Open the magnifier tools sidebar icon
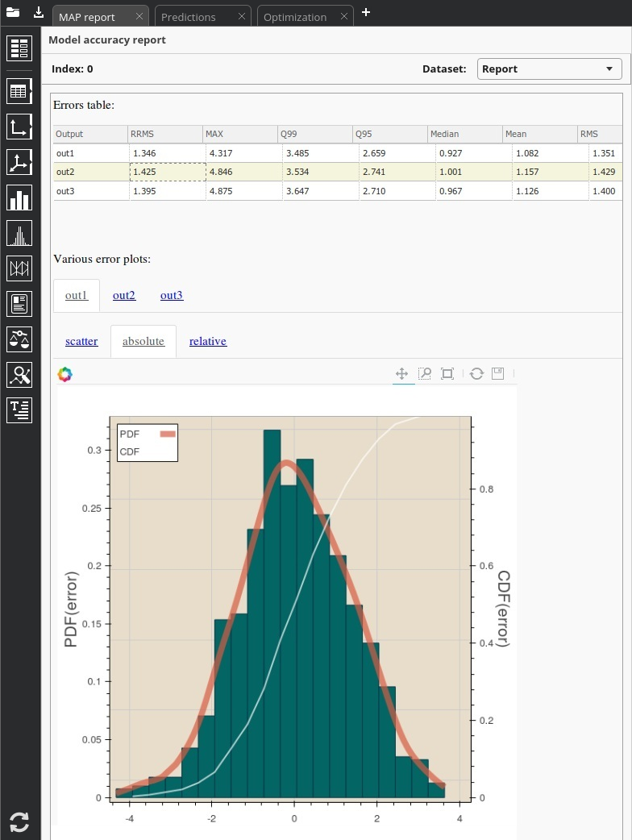The height and width of the screenshot is (840, 632). pyautogui.click(x=19, y=375)
